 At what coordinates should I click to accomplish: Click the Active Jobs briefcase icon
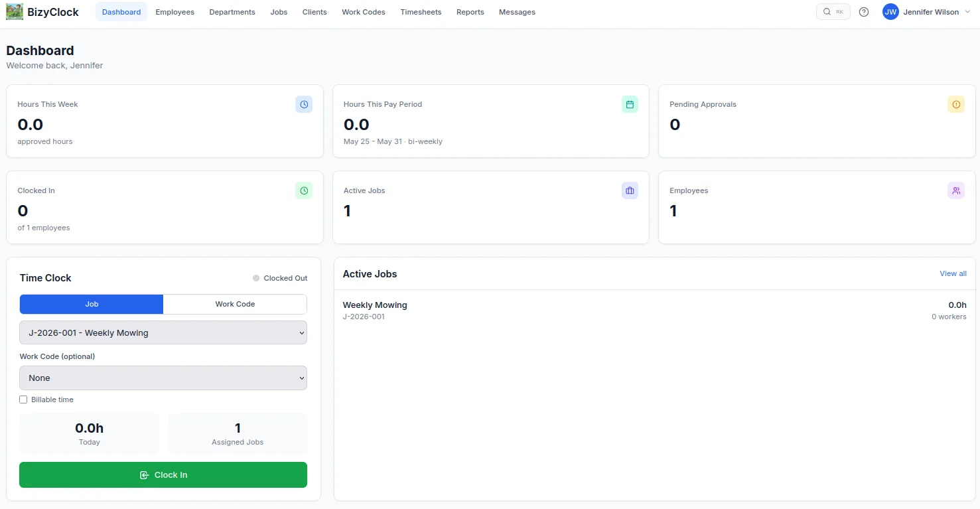pyautogui.click(x=630, y=190)
